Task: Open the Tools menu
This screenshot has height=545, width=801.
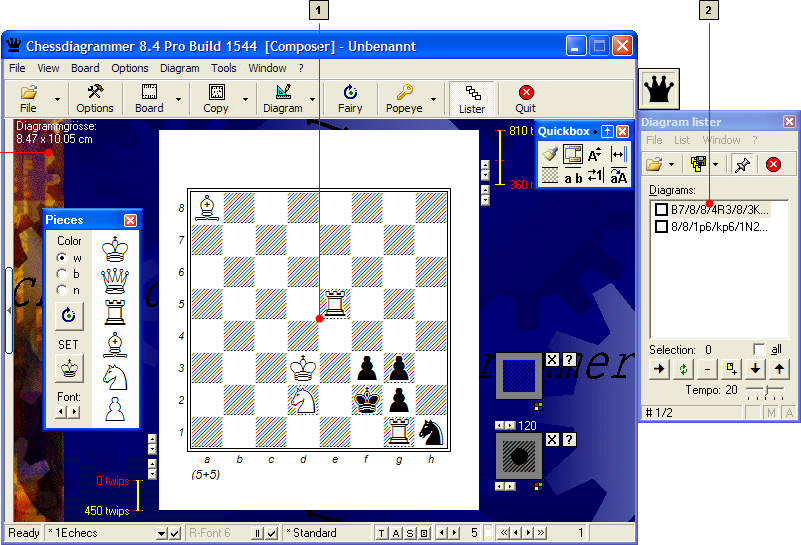Action: [x=224, y=68]
